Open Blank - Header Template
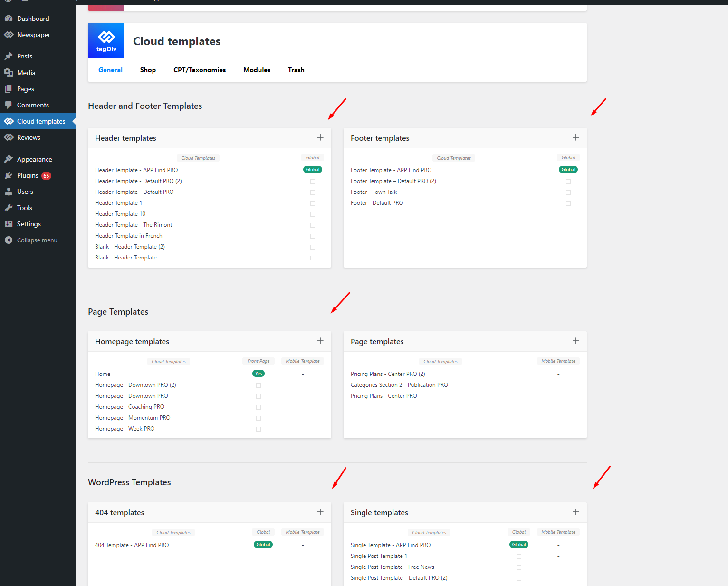The height and width of the screenshot is (586, 728). (126, 258)
